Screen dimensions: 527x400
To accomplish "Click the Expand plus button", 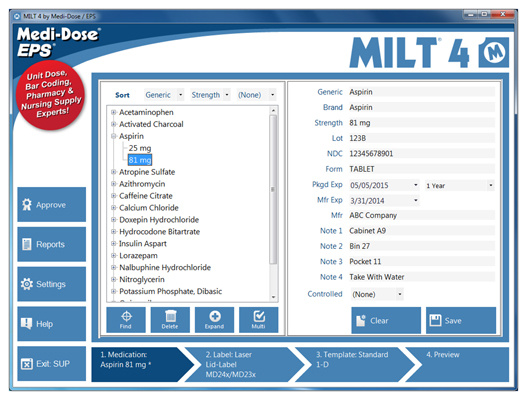I will pyautogui.click(x=214, y=320).
